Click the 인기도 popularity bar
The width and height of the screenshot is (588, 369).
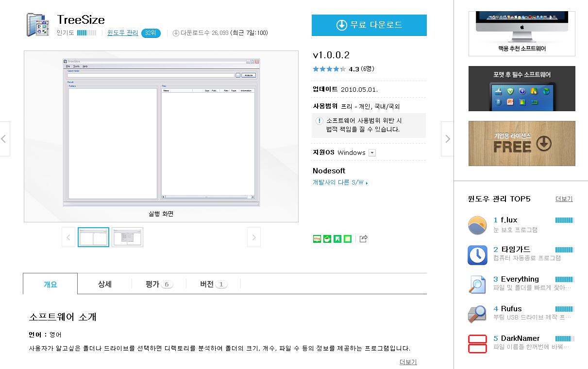coord(86,33)
